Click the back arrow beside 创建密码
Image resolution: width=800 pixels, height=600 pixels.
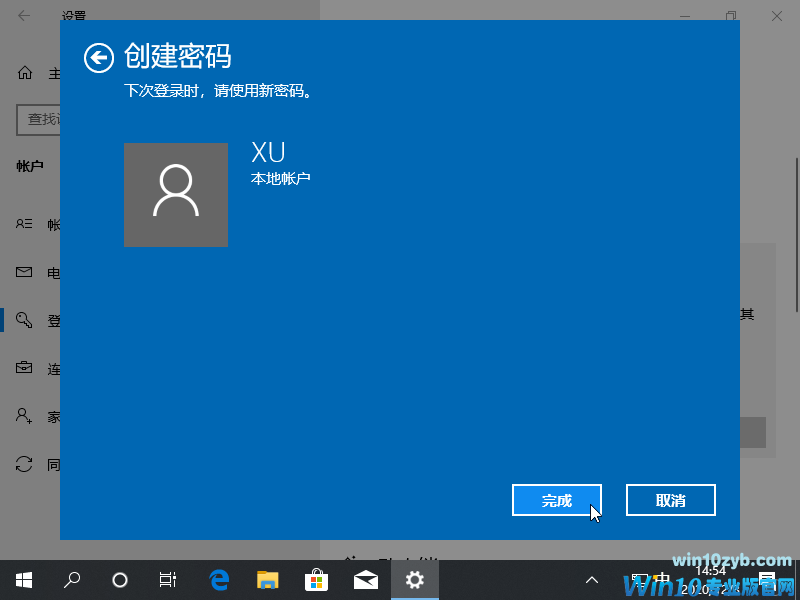tap(98, 58)
